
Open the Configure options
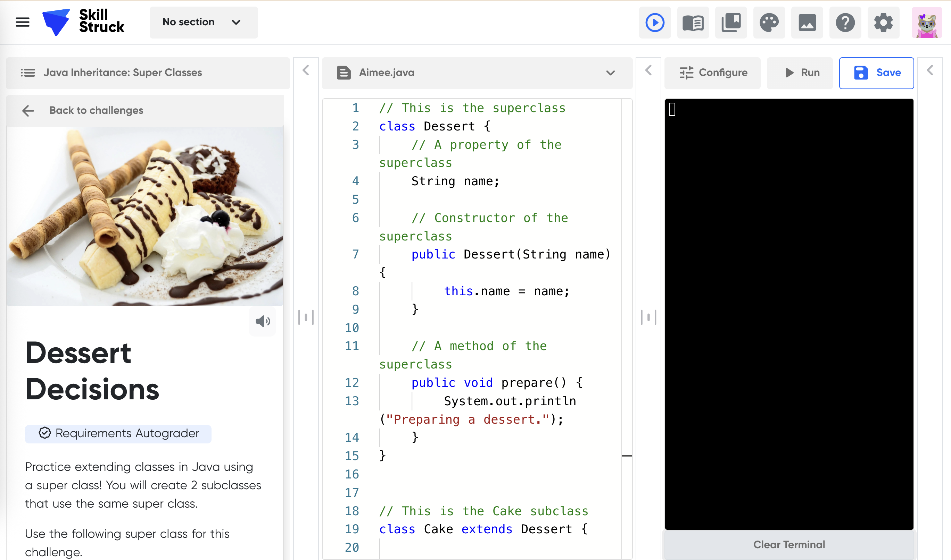click(x=713, y=73)
